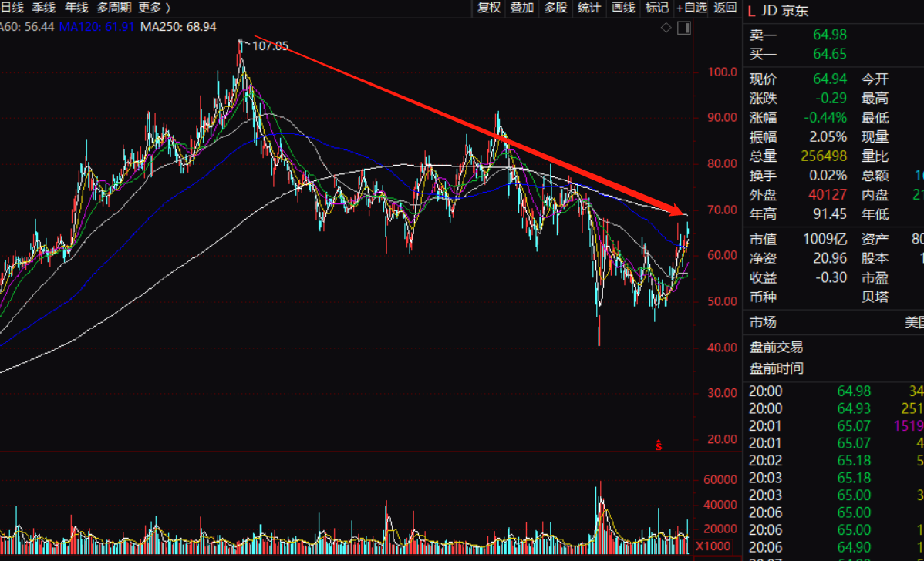
Task: Open the 多周期 multi-period view
Action: pos(113,8)
